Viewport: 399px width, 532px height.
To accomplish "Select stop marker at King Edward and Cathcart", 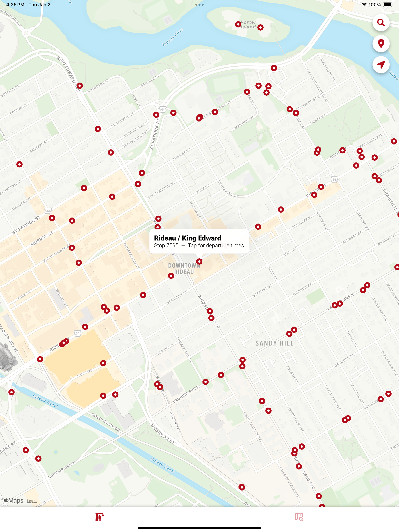I will tap(80, 86).
